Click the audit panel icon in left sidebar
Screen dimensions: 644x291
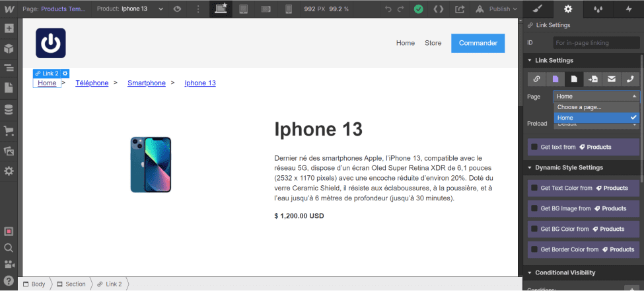[x=9, y=231]
